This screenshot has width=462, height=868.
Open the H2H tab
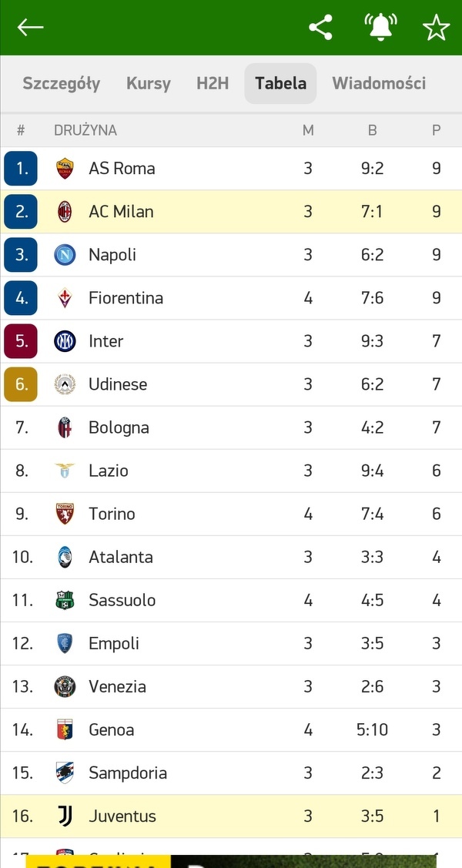pyautogui.click(x=213, y=83)
